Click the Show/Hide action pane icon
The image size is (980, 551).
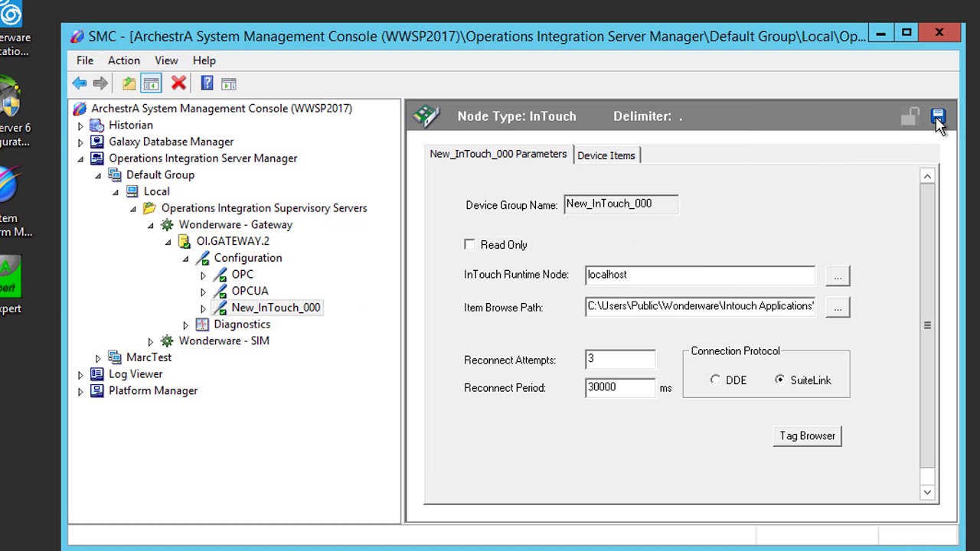tap(228, 83)
